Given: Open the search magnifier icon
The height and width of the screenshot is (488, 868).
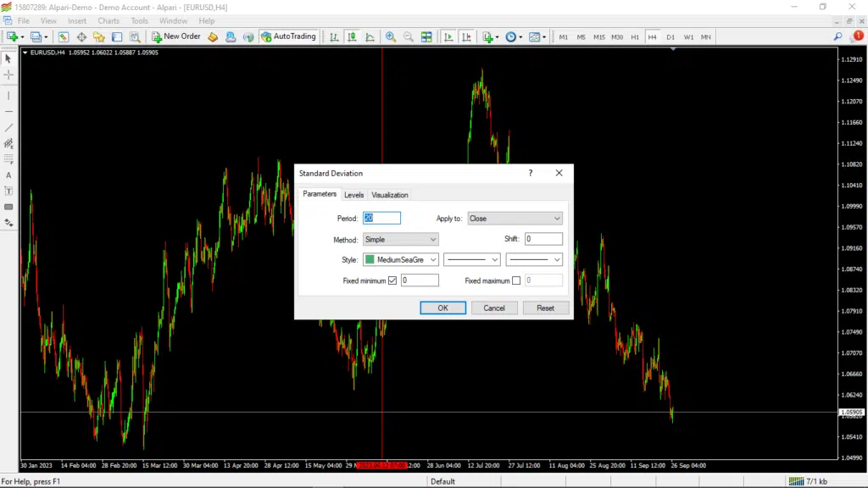Looking at the screenshot, I should tap(837, 36).
